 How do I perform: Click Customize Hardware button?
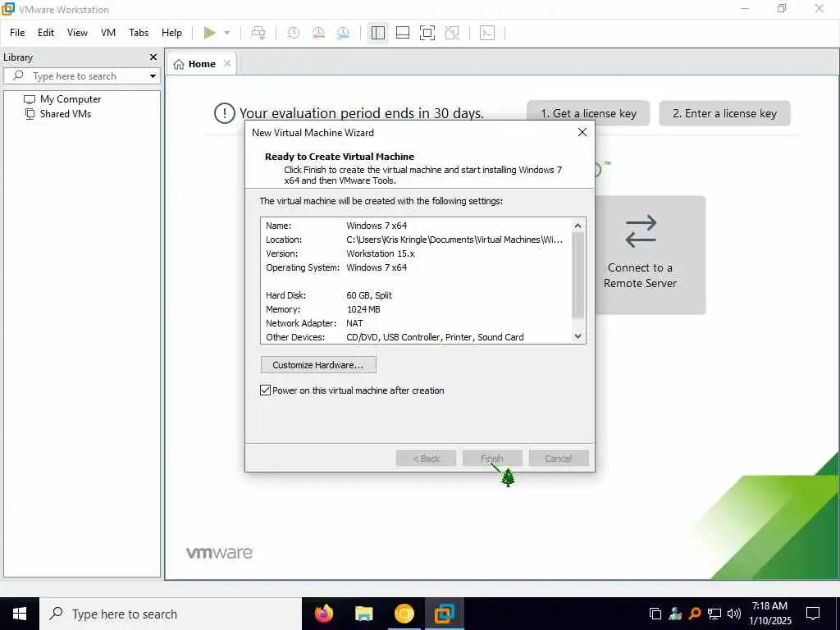click(318, 365)
